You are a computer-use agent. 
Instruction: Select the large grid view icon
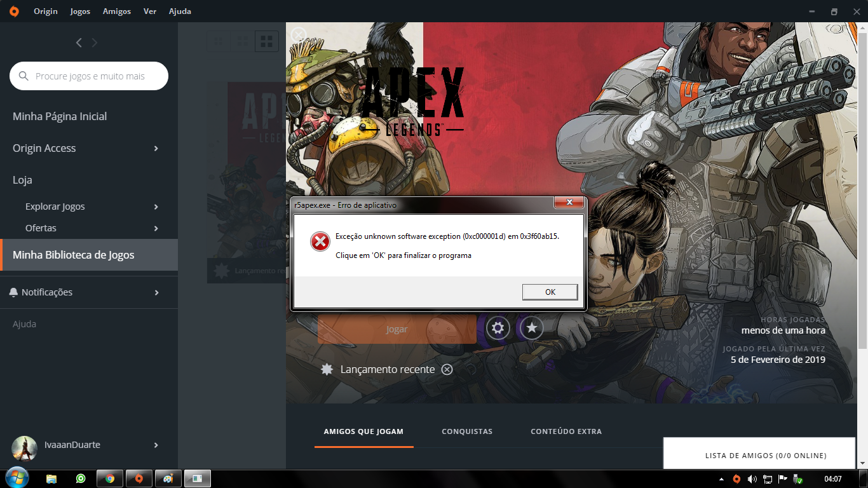pyautogui.click(x=267, y=41)
